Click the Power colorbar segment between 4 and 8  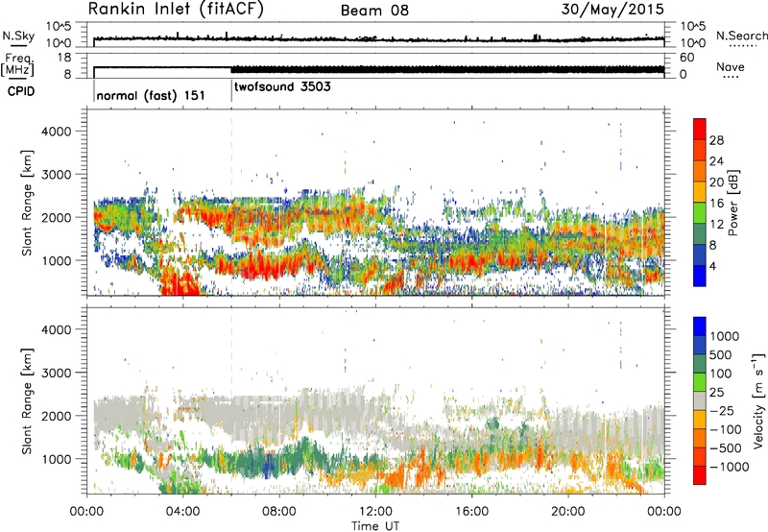coord(700,255)
